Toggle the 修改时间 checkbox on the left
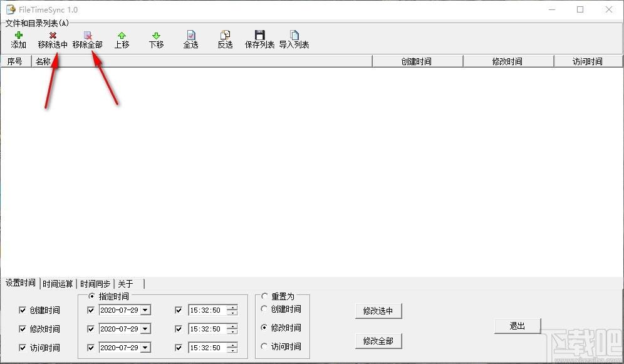Screen dimensions: 624x364 (x=23, y=328)
